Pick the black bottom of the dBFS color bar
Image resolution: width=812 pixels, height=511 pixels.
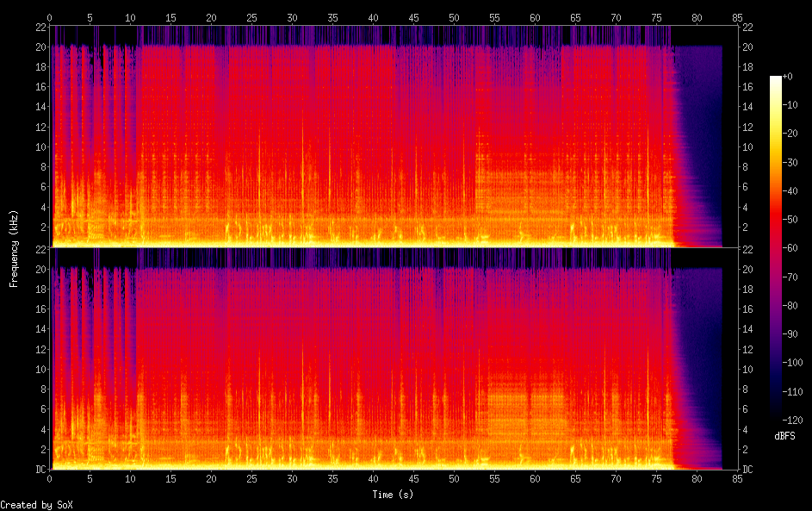pos(776,419)
